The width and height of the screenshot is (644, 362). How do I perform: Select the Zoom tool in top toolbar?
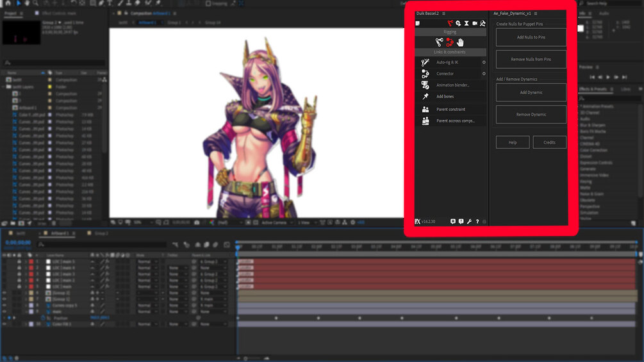point(35,3)
